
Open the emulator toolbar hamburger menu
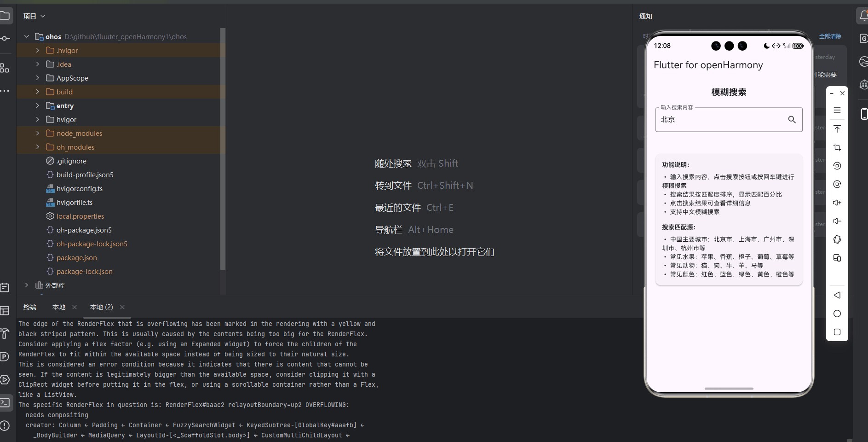click(x=837, y=110)
